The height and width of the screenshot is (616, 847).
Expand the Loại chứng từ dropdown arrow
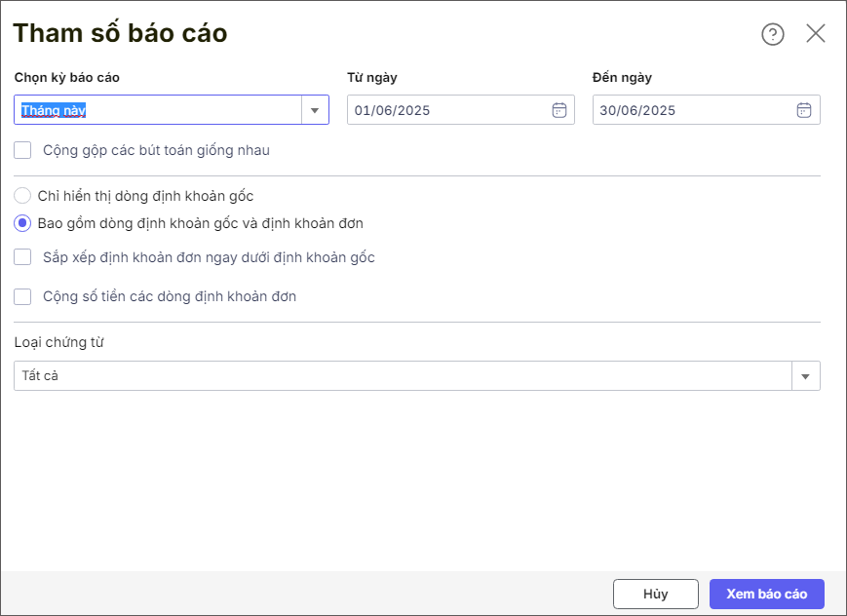[806, 376]
